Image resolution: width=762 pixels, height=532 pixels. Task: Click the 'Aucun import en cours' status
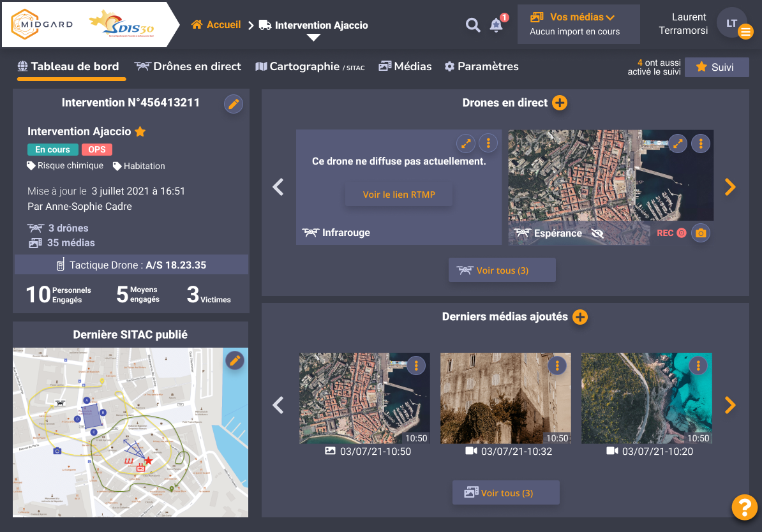click(575, 32)
